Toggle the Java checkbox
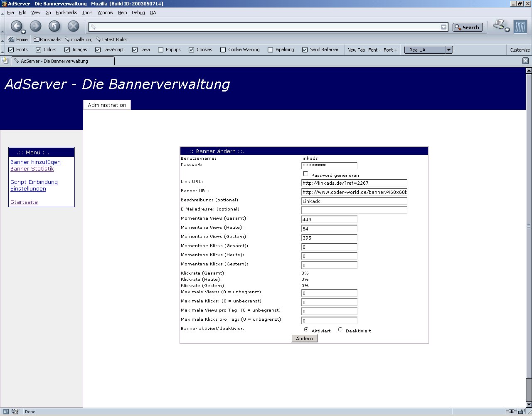 point(135,50)
